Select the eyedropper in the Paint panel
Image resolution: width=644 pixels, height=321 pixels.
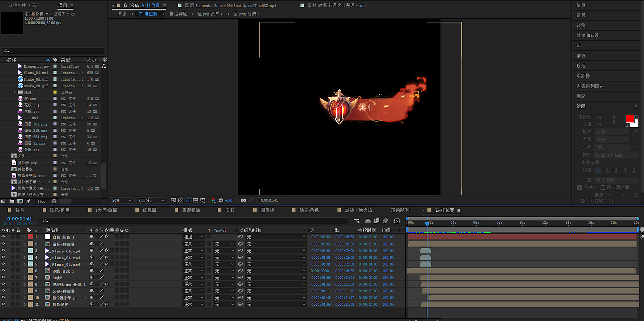click(635, 132)
